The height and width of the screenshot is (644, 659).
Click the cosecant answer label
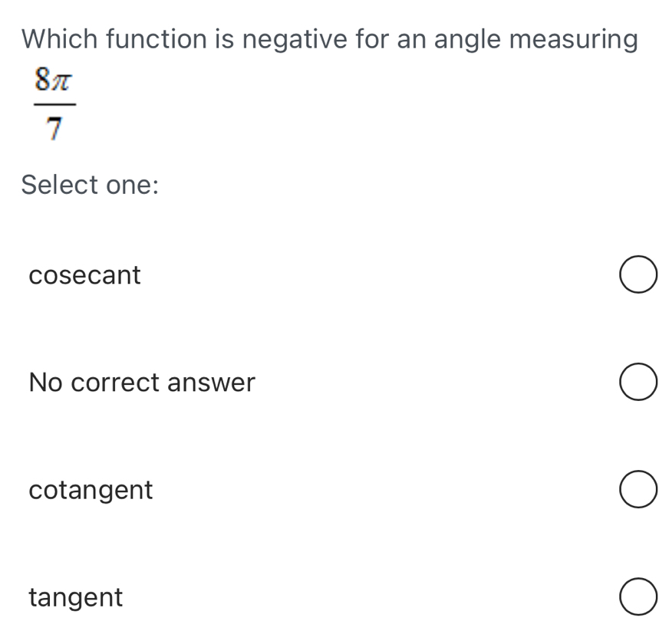click(84, 274)
